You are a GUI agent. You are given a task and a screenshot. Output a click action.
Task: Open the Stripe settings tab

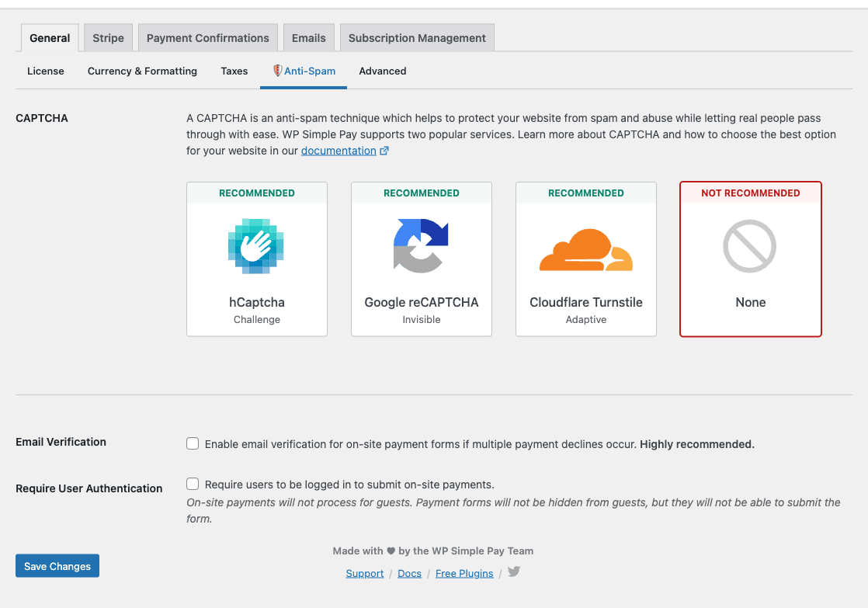tap(108, 37)
